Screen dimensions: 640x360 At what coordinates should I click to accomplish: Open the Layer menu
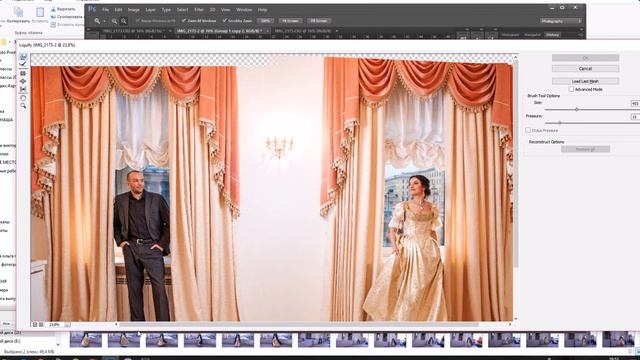[x=151, y=9]
